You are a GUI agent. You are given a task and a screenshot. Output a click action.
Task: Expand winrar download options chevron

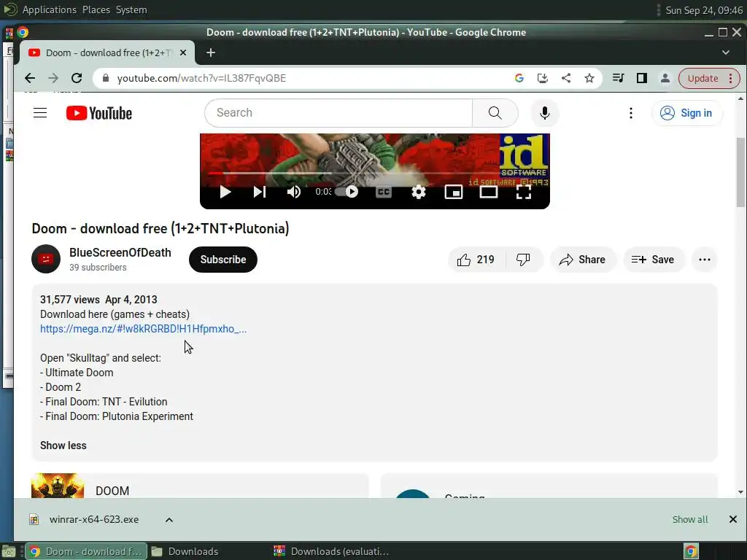(169, 519)
